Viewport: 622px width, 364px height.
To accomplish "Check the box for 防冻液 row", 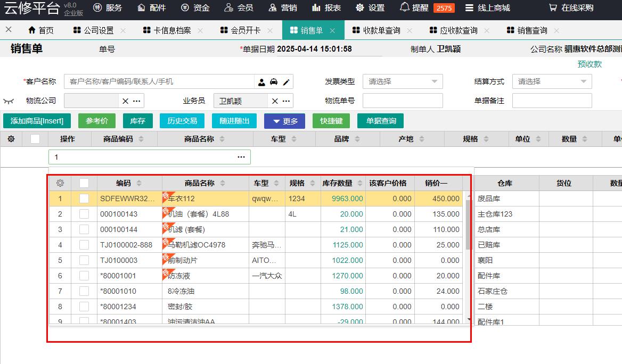I will [x=84, y=276].
